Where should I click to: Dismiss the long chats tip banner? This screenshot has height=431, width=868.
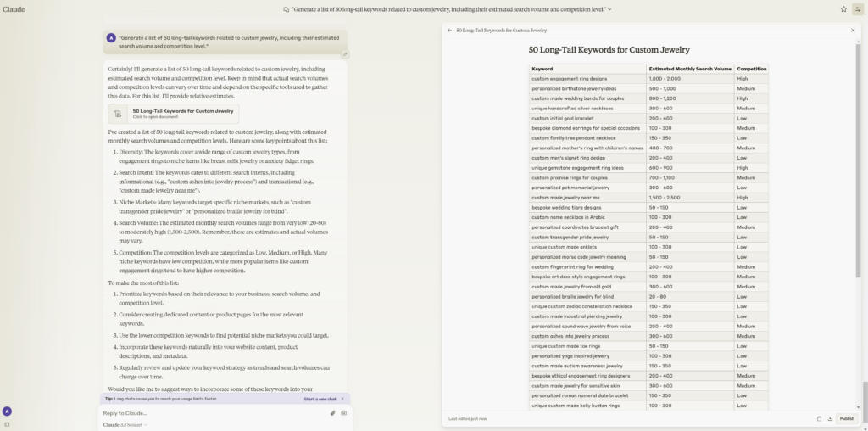[342, 399]
